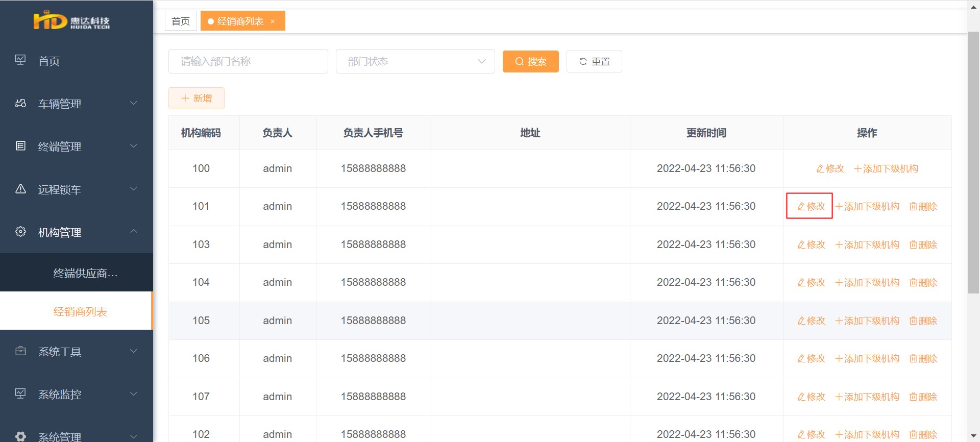
Task: Click 修改 for row 106
Action: tap(811, 358)
